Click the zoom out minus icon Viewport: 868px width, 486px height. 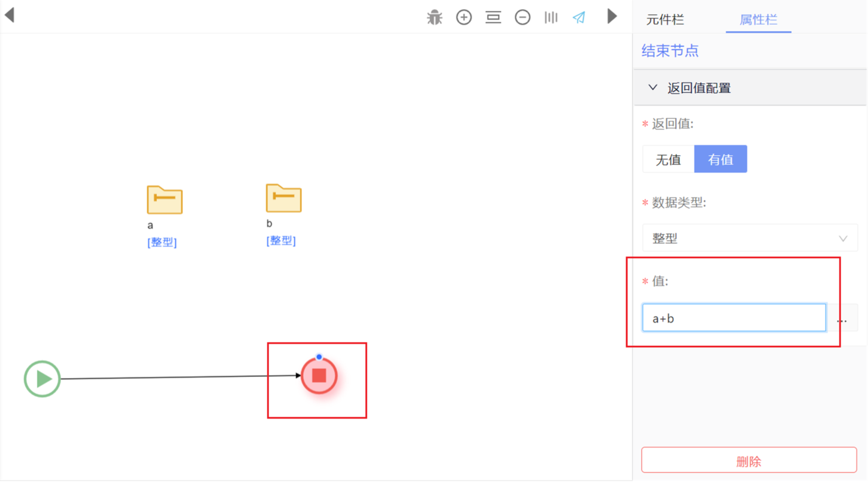(x=522, y=17)
